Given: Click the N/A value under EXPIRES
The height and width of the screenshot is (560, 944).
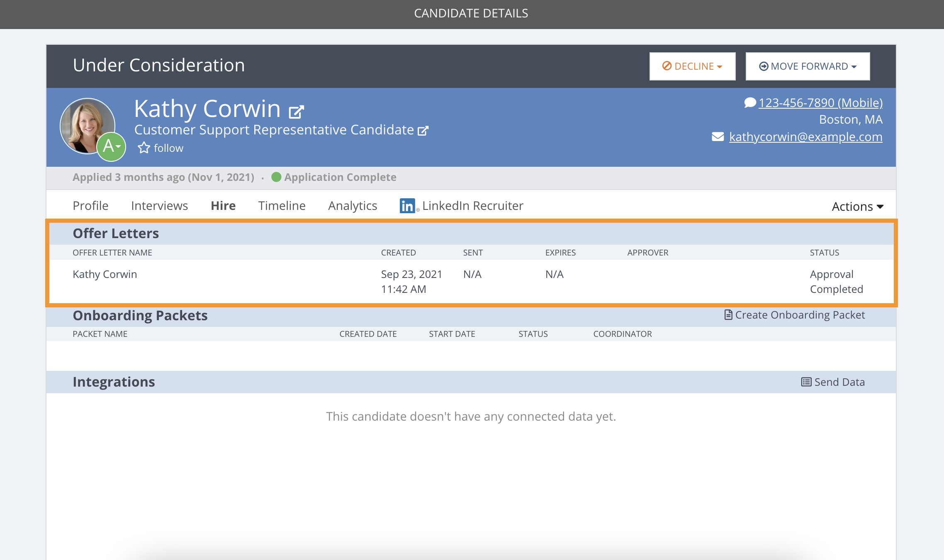Looking at the screenshot, I should pos(555,274).
